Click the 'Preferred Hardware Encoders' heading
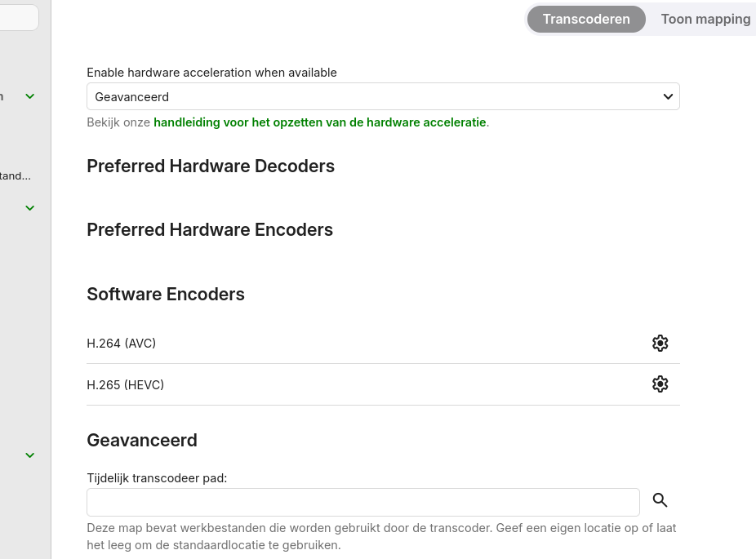Viewport: 756px width, 559px height. coord(210,229)
